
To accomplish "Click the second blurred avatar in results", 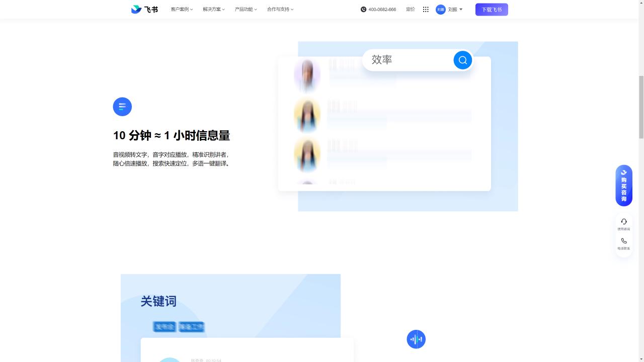I will tap(307, 115).
